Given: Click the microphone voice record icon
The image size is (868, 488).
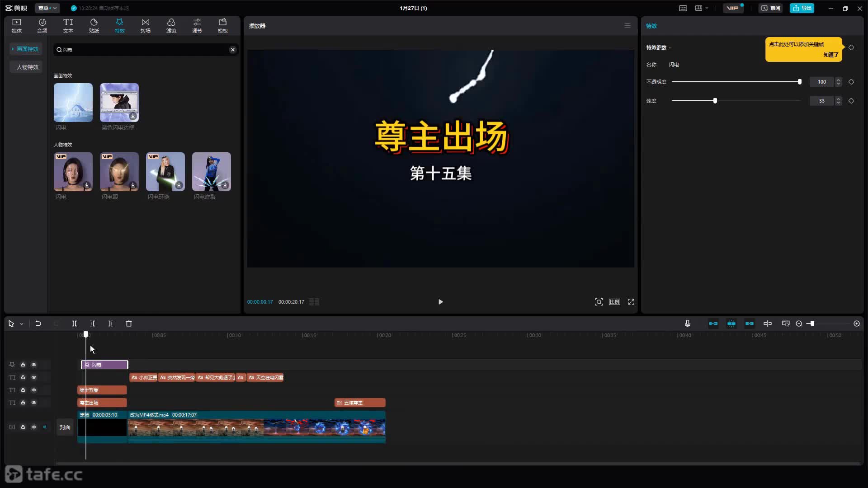Looking at the screenshot, I should coord(687,324).
